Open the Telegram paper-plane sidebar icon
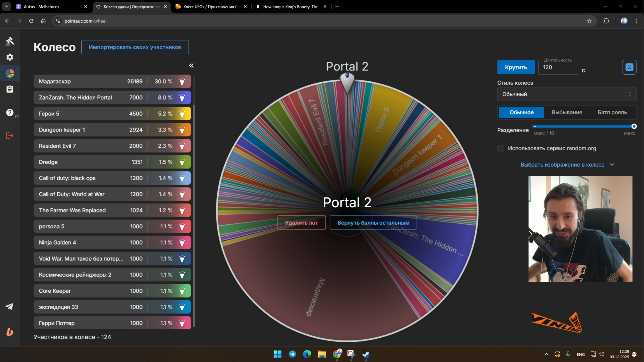This screenshot has height=362, width=644. (x=10, y=306)
